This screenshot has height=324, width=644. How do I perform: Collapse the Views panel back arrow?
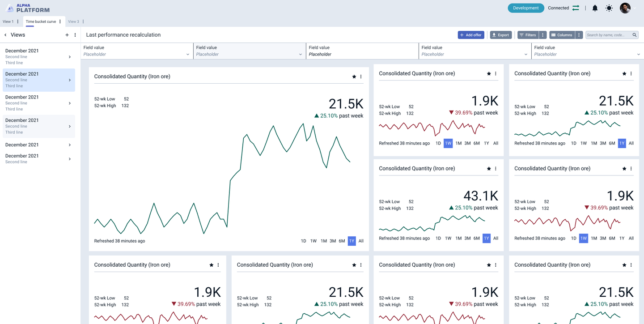point(5,35)
